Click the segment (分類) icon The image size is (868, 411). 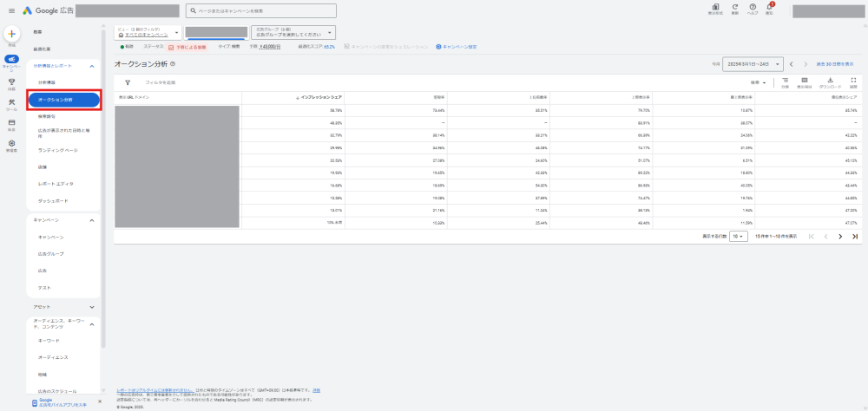click(785, 81)
